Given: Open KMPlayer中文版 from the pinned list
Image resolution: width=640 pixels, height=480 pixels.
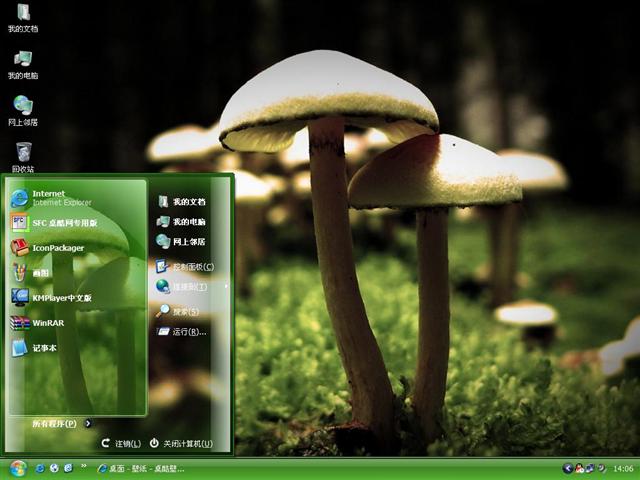Looking at the screenshot, I should (x=60, y=297).
